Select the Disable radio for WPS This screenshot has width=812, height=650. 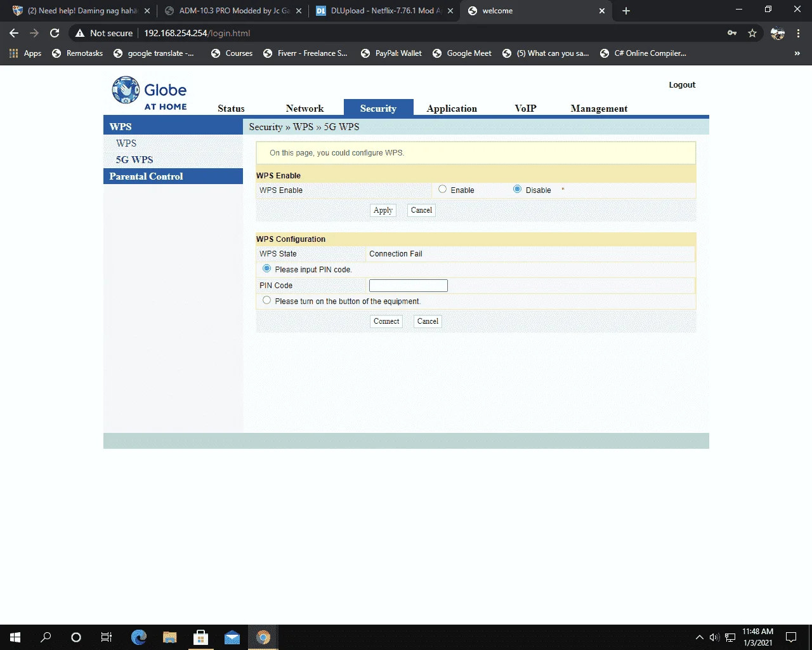[517, 189]
